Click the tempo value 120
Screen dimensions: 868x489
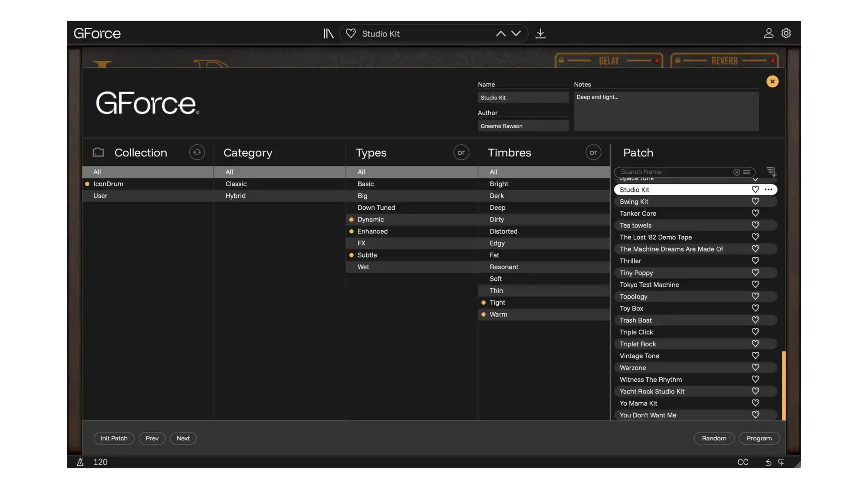point(100,462)
